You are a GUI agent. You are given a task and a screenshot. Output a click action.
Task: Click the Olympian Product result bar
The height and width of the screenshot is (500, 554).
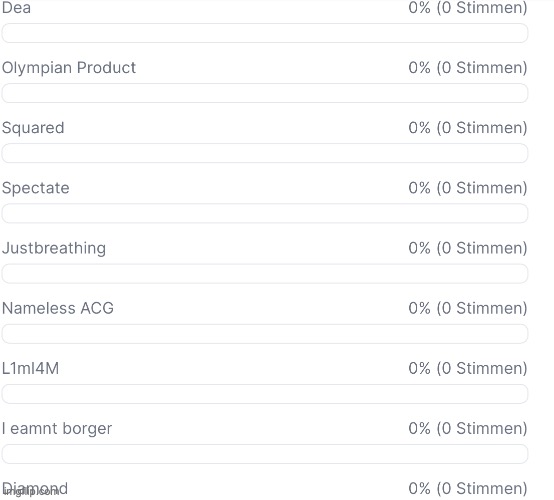[x=265, y=93]
